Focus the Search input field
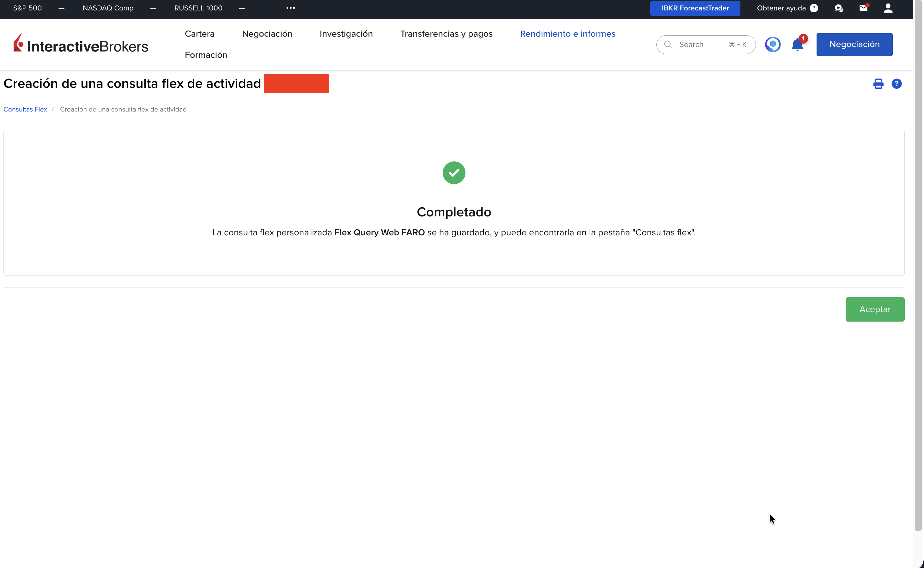924x568 pixels. pos(706,45)
